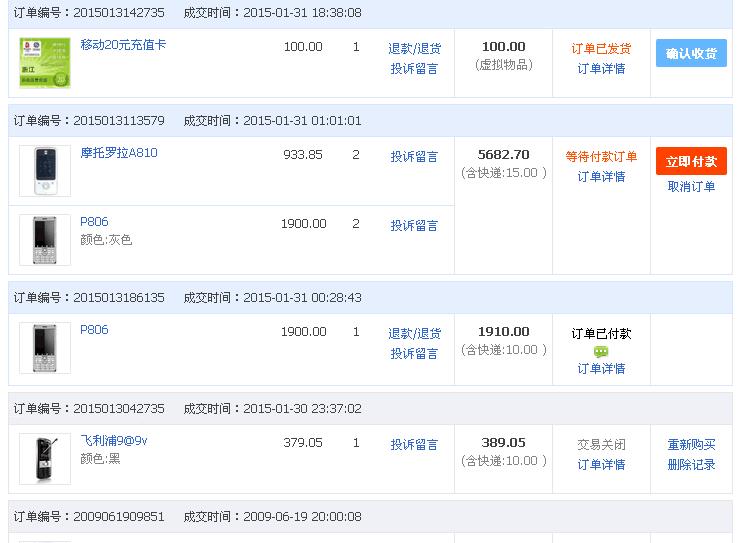Click 退款/退货 for the 移动20元充值卡 order
737x543 pixels.
tap(414, 48)
